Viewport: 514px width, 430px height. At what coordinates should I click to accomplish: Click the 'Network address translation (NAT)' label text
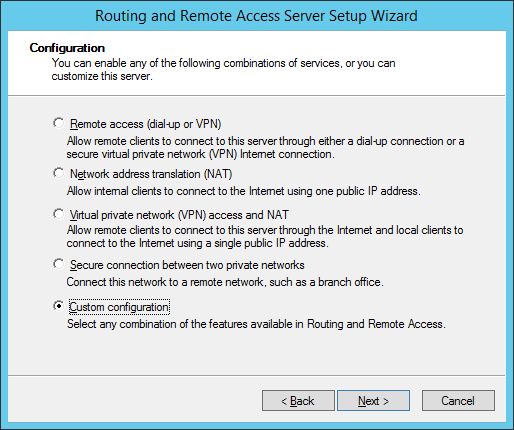coord(151,174)
